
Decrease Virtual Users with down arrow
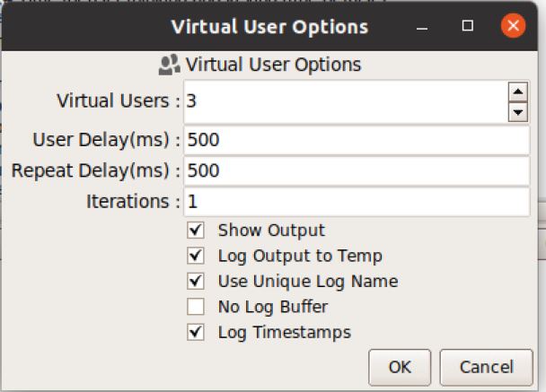(x=516, y=112)
